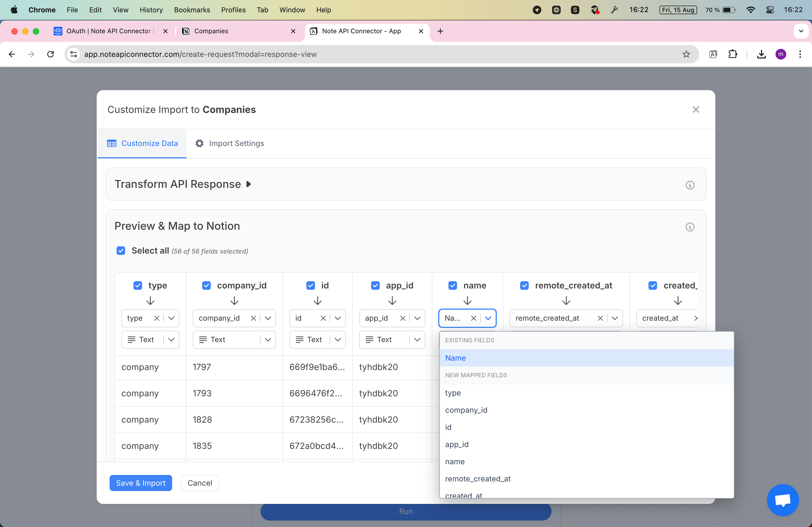Viewport: 812px width, 527px height.
Task: Switch to the Import Settings tab
Action: (230, 144)
